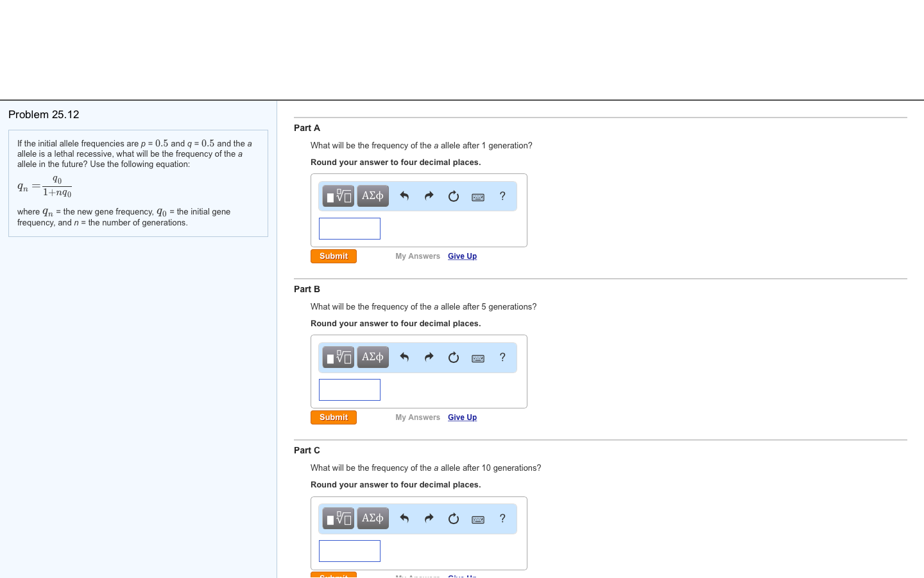Open My Answers for Part A
The height and width of the screenshot is (578, 924).
[x=418, y=256]
